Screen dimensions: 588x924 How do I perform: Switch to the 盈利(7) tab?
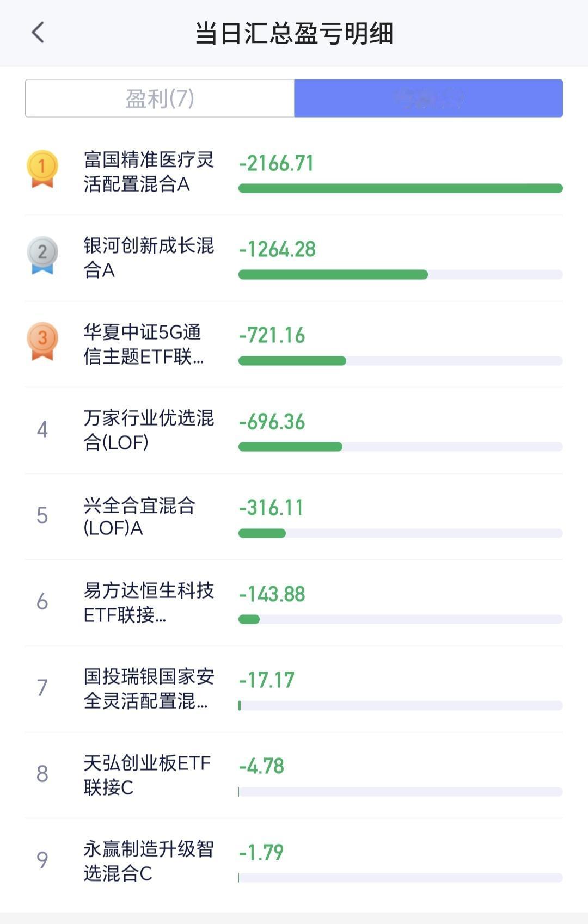[160, 98]
